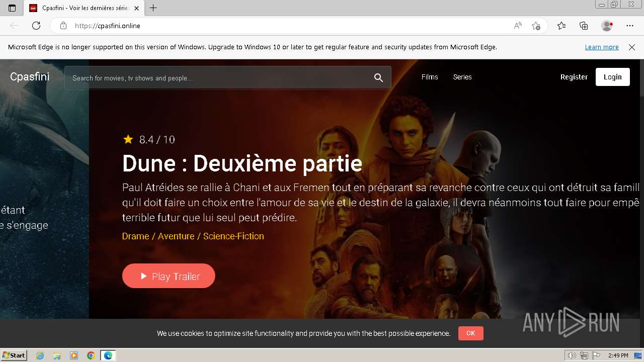
Task: Click the volume tray icon
Action: 572,355
